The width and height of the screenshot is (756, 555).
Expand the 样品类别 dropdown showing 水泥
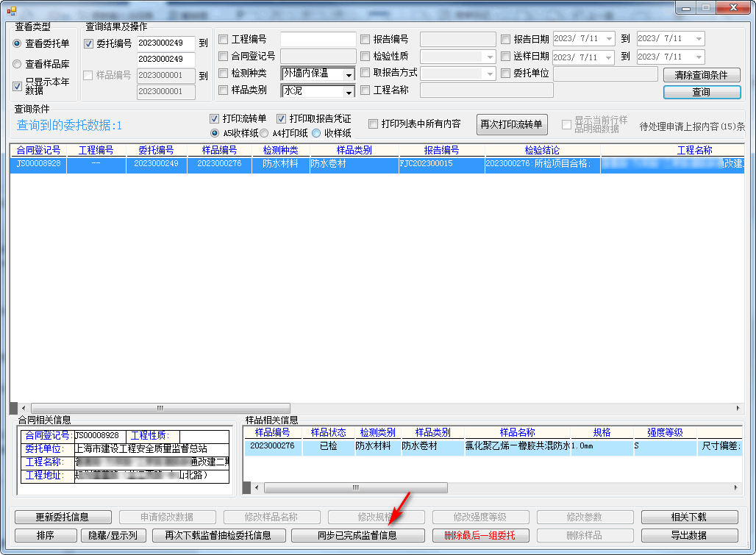pyautogui.click(x=349, y=92)
